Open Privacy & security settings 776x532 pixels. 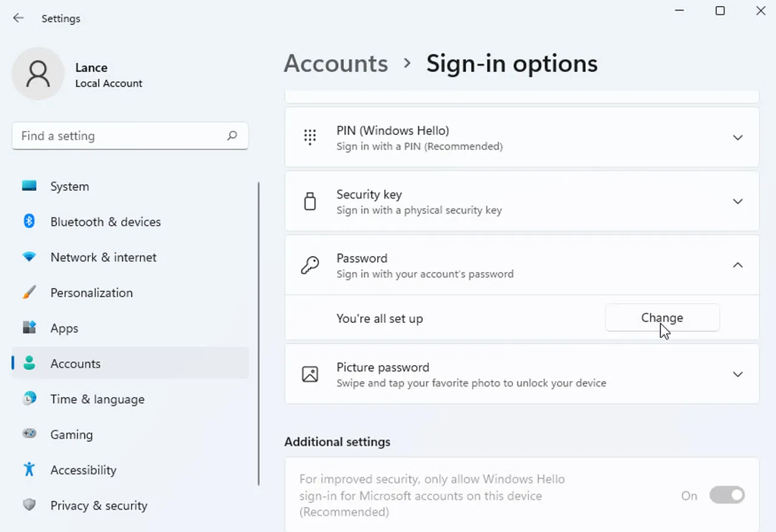pyautogui.click(x=130, y=505)
